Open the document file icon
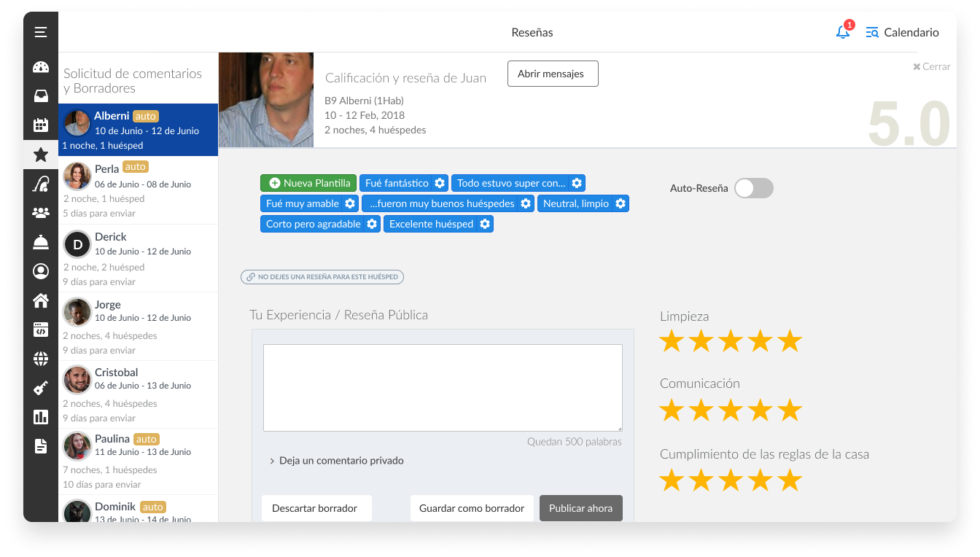The width and height of the screenshot is (980, 557). pyautogui.click(x=41, y=446)
